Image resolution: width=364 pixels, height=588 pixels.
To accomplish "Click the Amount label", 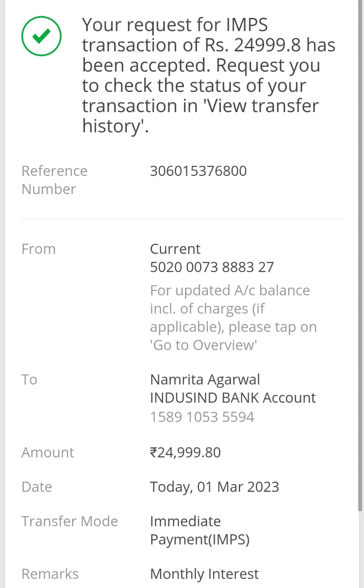I will 48,452.
